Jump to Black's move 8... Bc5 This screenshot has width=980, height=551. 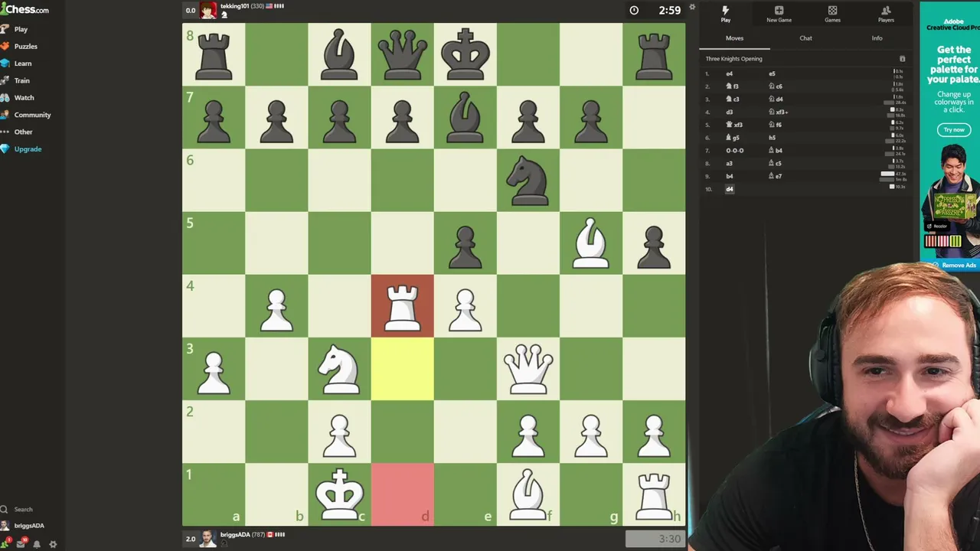click(x=776, y=163)
